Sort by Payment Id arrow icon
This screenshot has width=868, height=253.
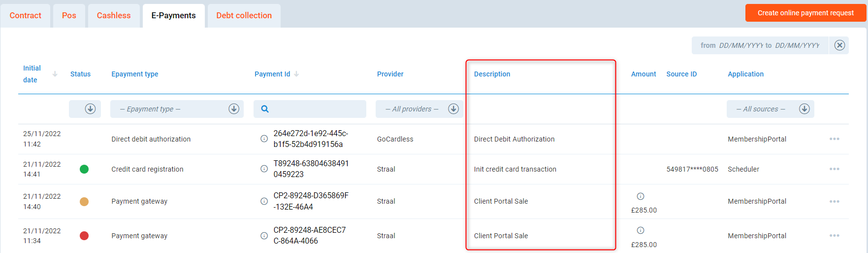pos(296,74)
